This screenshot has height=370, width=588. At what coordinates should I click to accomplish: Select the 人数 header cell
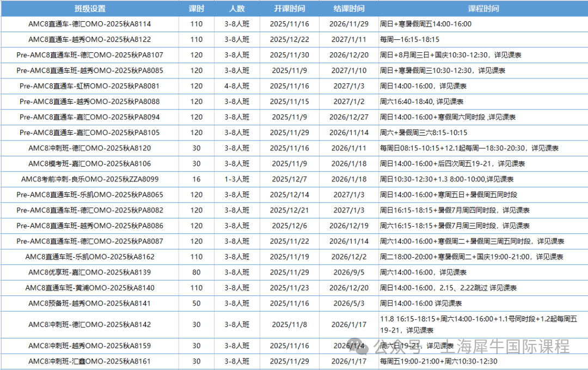click(x=237, y=9)
